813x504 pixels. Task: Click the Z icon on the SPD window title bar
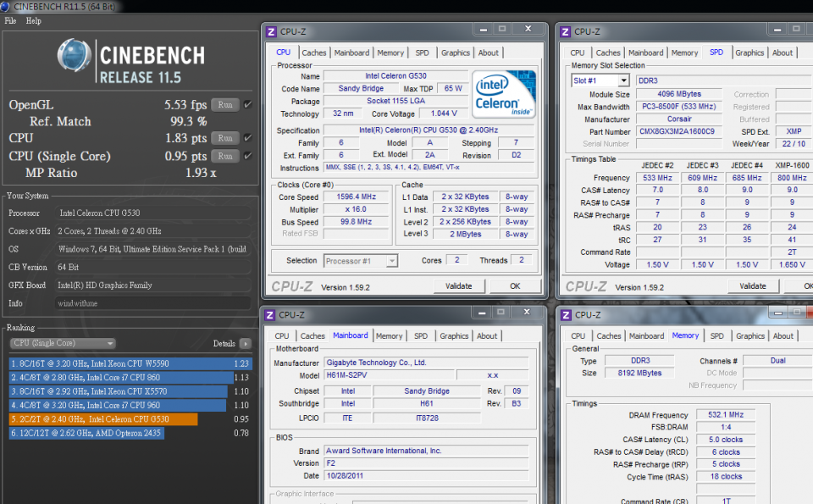[x=564, y=30]
